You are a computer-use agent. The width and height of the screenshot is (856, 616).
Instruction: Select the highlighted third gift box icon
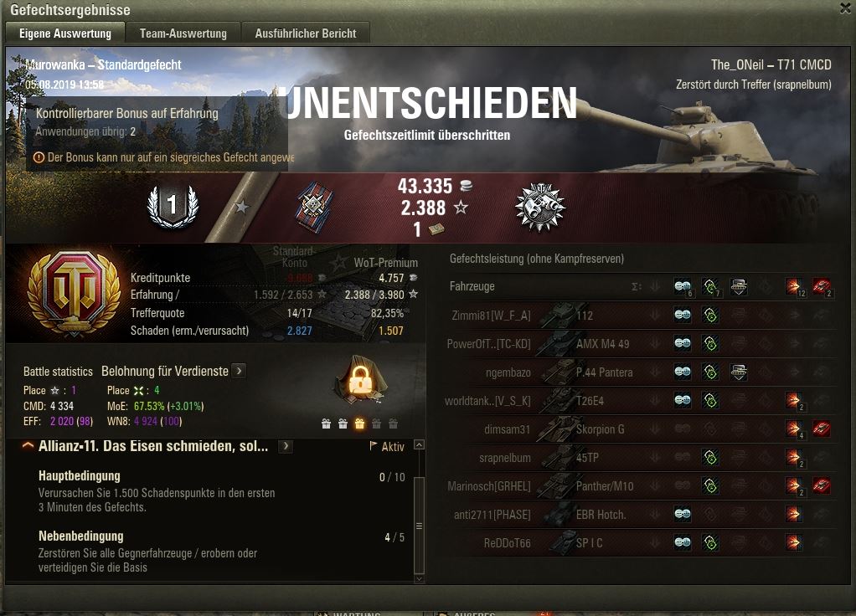[359, 423]
